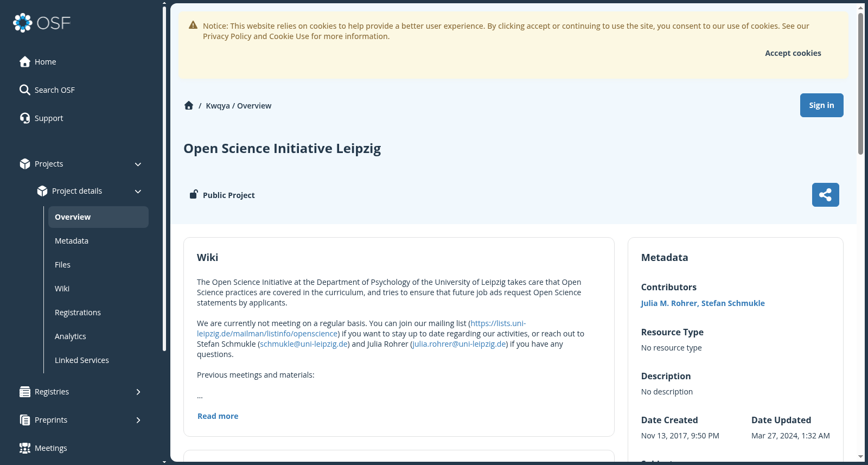The width and height of the screenshot is (868, 465).
Task: Click Read more in the Wiki card
Action: pyautogui.click(x=218, y=416)
